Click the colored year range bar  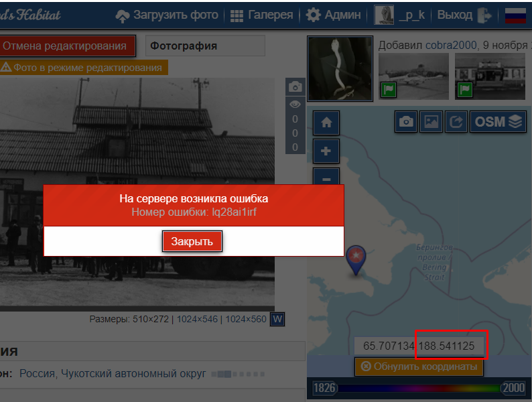419,388
